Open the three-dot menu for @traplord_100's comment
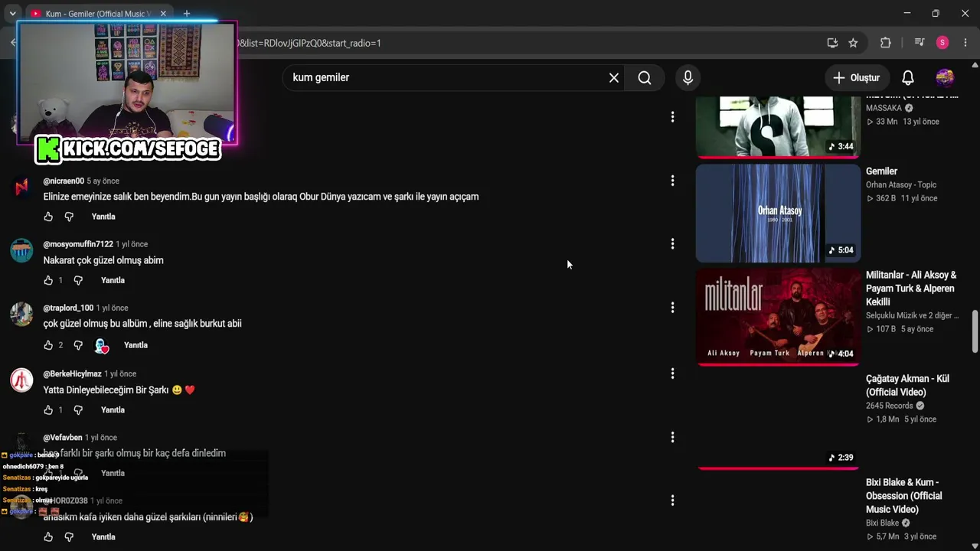The image size is (980, 551). pyautogui.click(x=672, y=307)
